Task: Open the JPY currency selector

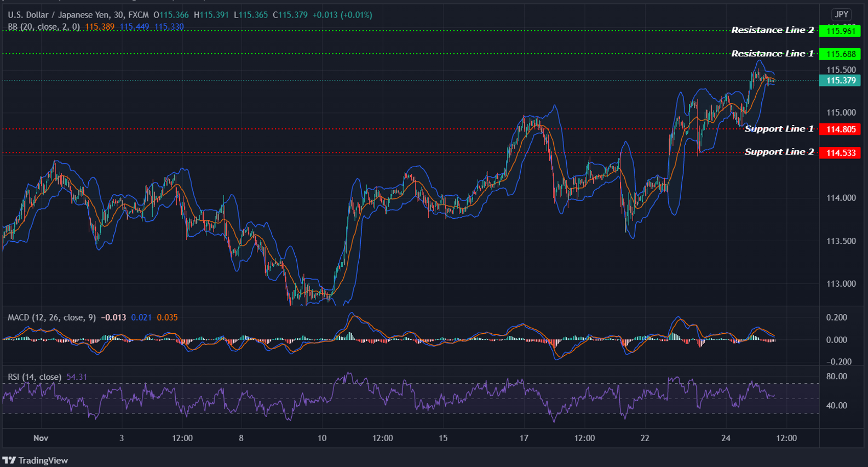Action: point(841,15)
